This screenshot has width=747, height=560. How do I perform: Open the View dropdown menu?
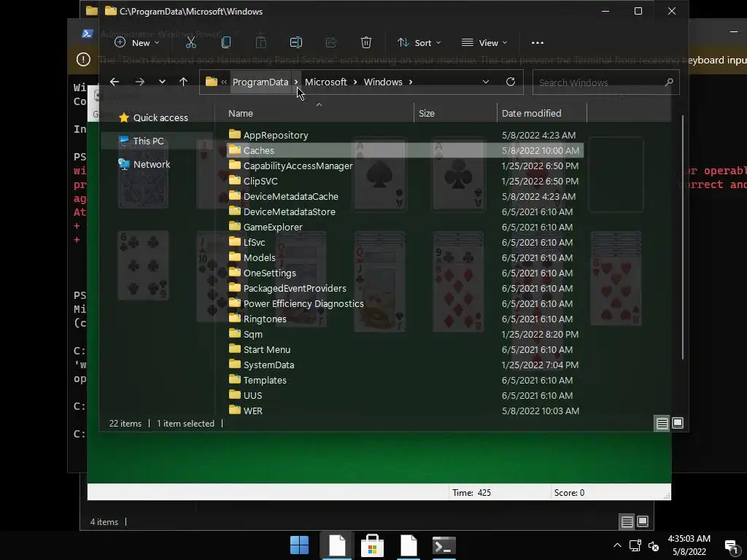click(x=484, y=43)
